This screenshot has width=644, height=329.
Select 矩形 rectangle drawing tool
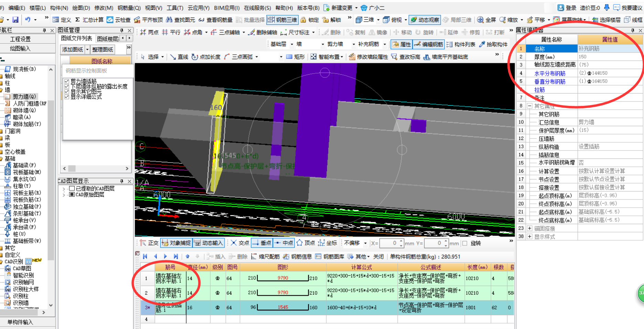point(295,57)
